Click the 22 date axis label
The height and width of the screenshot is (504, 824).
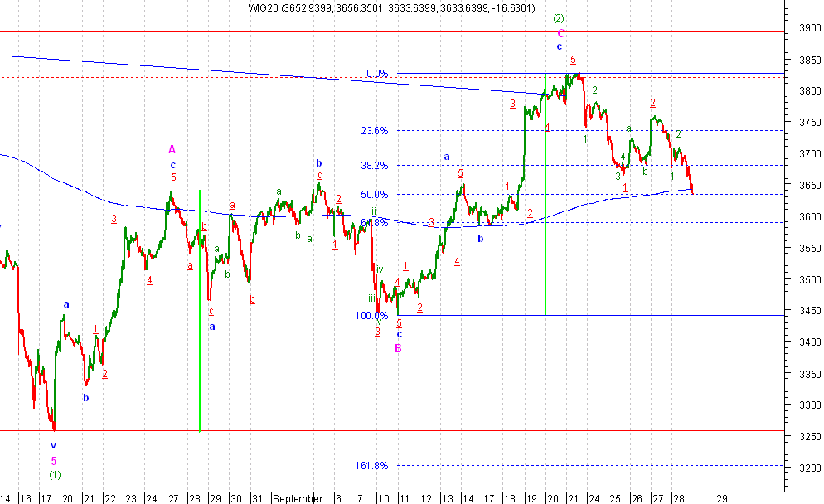click(109, 498)
